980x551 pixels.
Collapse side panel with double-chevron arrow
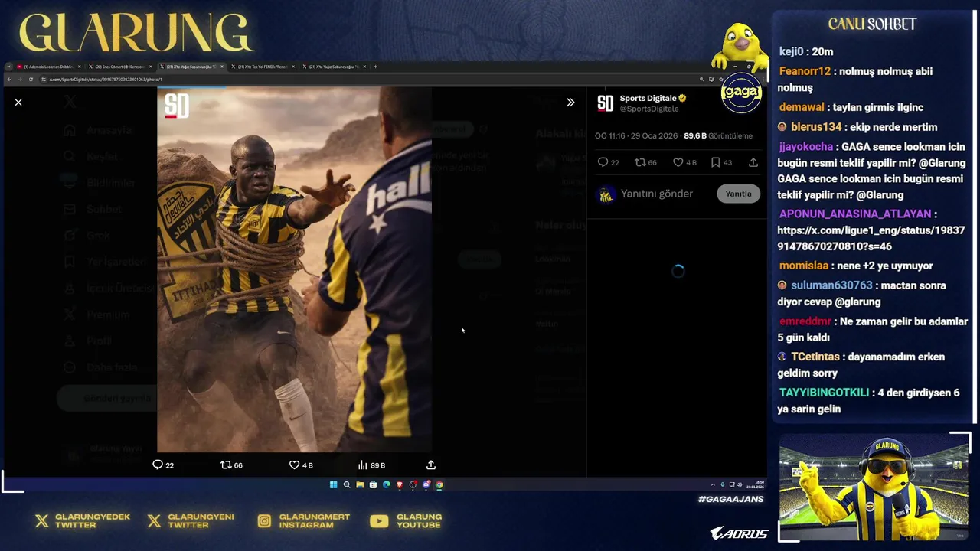click(570, 102)
